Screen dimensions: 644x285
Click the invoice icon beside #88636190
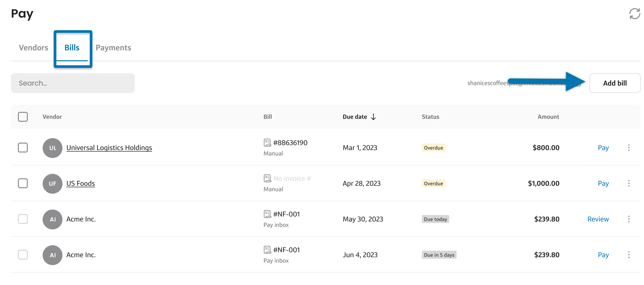(267, 143)
